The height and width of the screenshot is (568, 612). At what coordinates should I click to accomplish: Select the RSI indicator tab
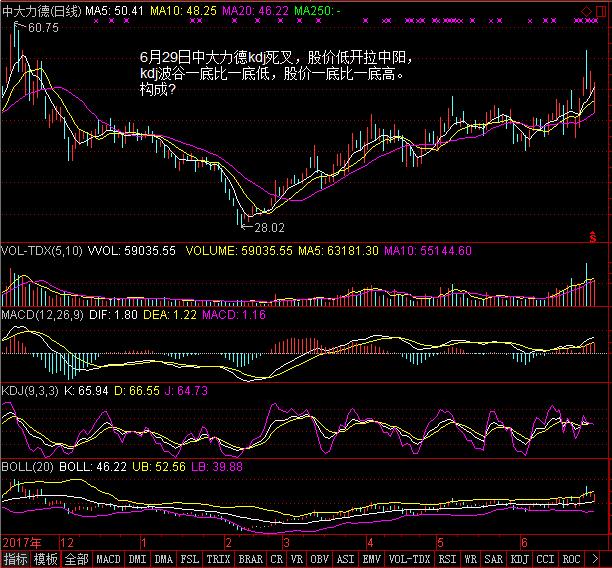tap(447, 559)
